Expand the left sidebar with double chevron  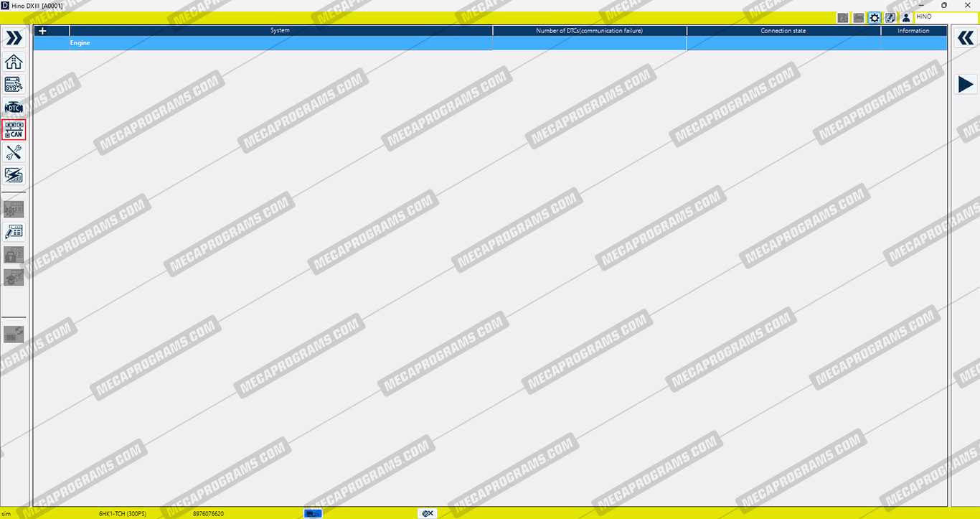point(14,38)
